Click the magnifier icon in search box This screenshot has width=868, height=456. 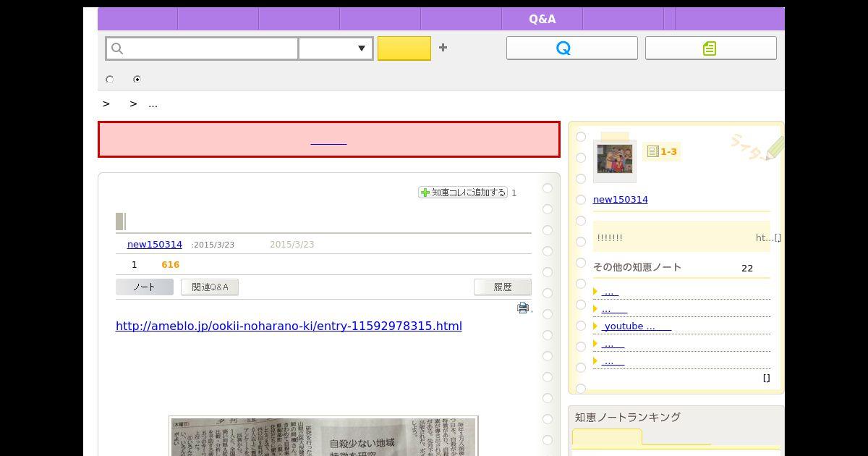click(117, 48)
